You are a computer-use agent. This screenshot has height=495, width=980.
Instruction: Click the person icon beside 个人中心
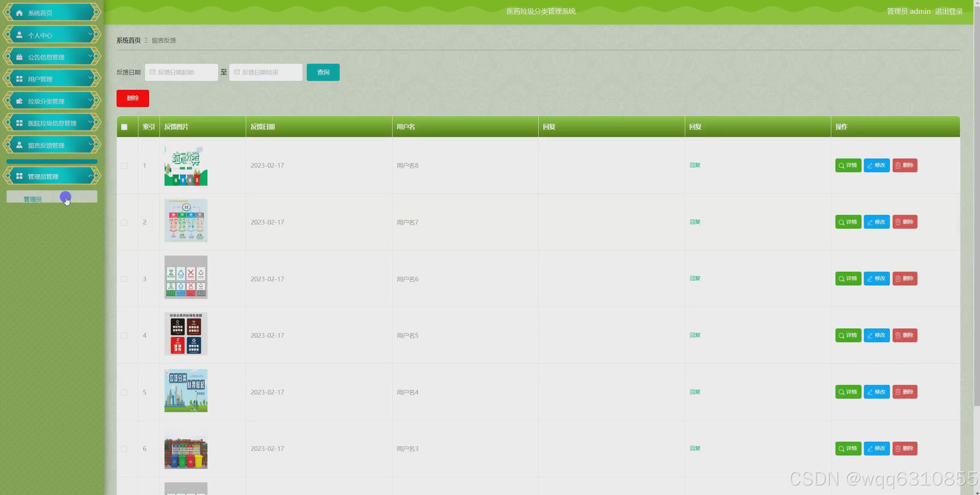click(20, 35)
